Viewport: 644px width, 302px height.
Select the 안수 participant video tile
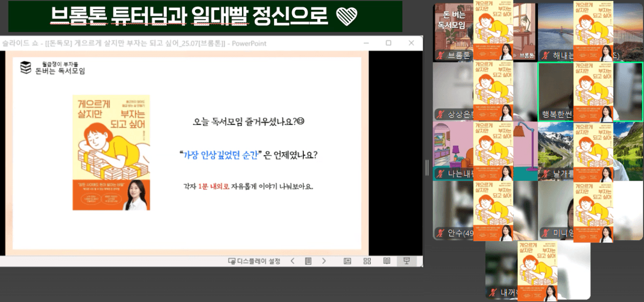(x=485, y=210)
